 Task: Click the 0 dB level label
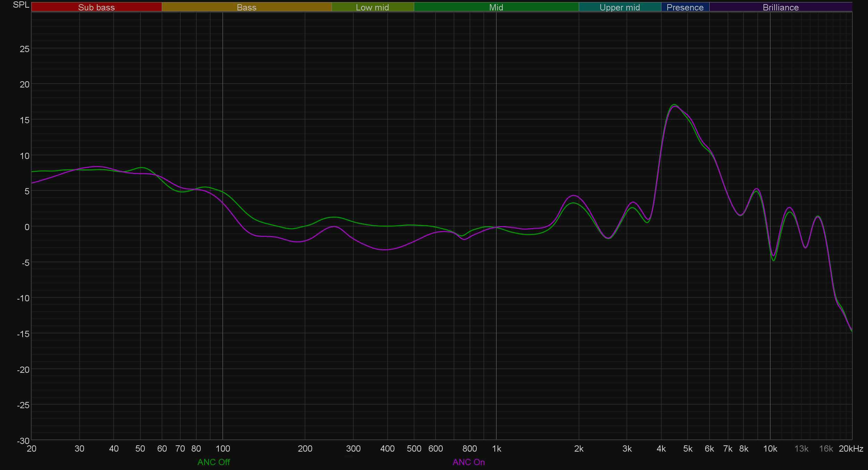27,227
